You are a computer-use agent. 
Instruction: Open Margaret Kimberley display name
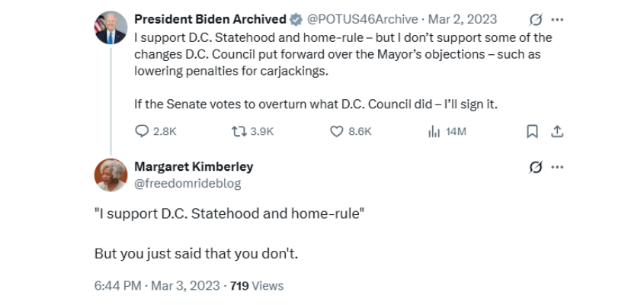pyautogui.click(x=194, y=166)
